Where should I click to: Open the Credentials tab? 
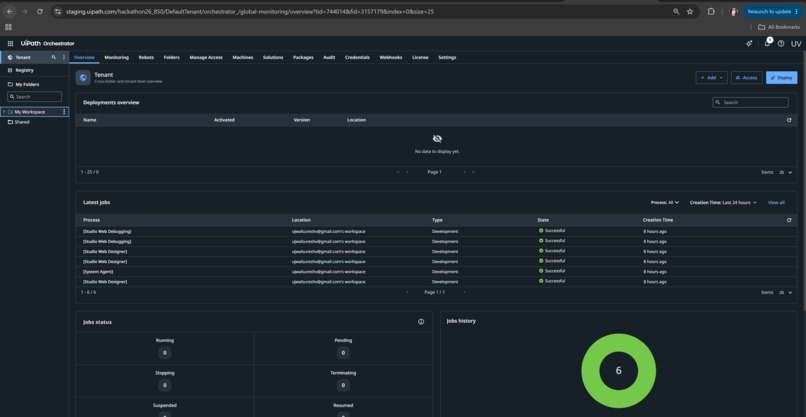357,58
